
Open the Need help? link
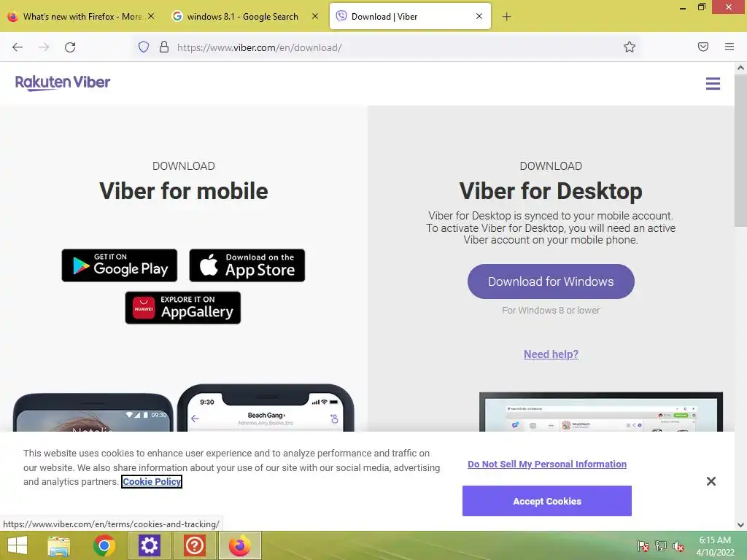(551, 354)
